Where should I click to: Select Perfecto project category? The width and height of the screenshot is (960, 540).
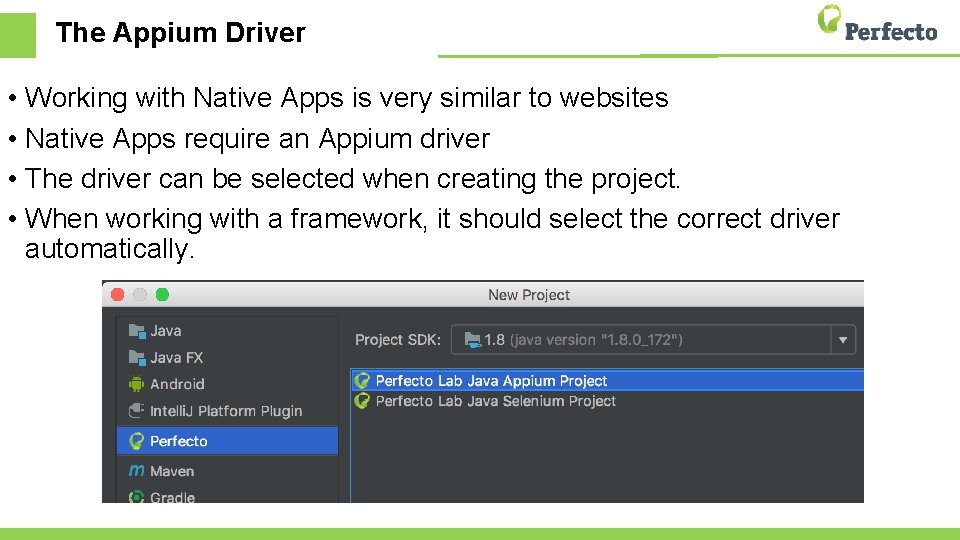(x=227, y=441)
